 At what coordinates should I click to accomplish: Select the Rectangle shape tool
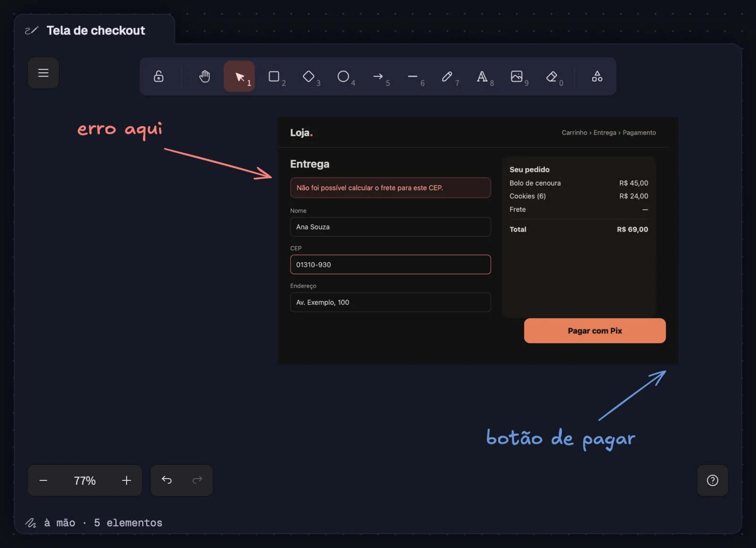coord(274,77)
